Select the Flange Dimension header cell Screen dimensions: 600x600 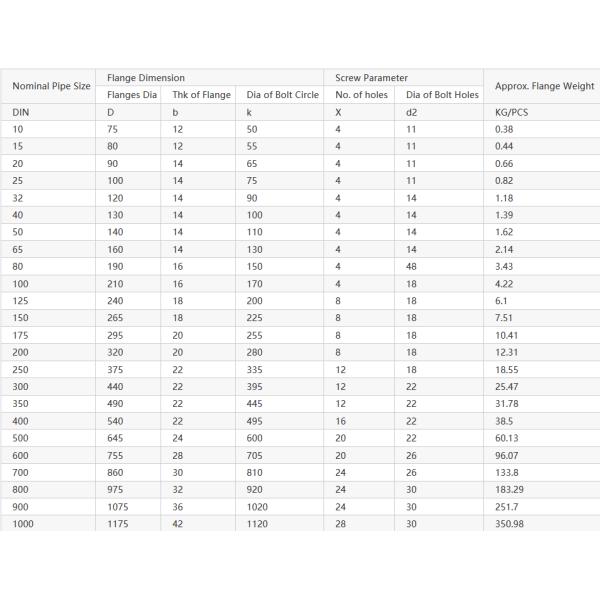tap(145, 77)
